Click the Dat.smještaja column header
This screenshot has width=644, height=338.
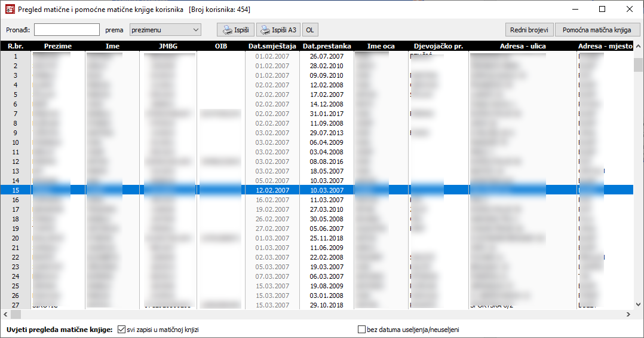pyautogui.click(x=272, y=46)
